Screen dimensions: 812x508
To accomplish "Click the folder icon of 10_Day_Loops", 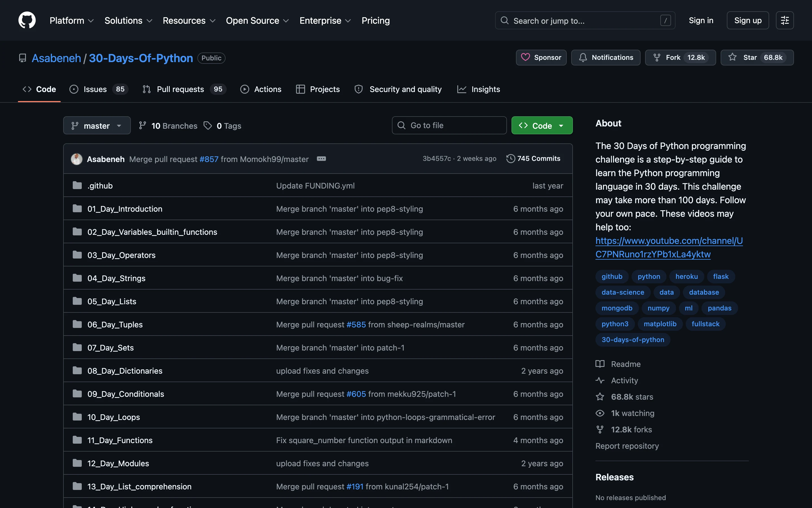I will pyautogui.click(x=77, y=417).
